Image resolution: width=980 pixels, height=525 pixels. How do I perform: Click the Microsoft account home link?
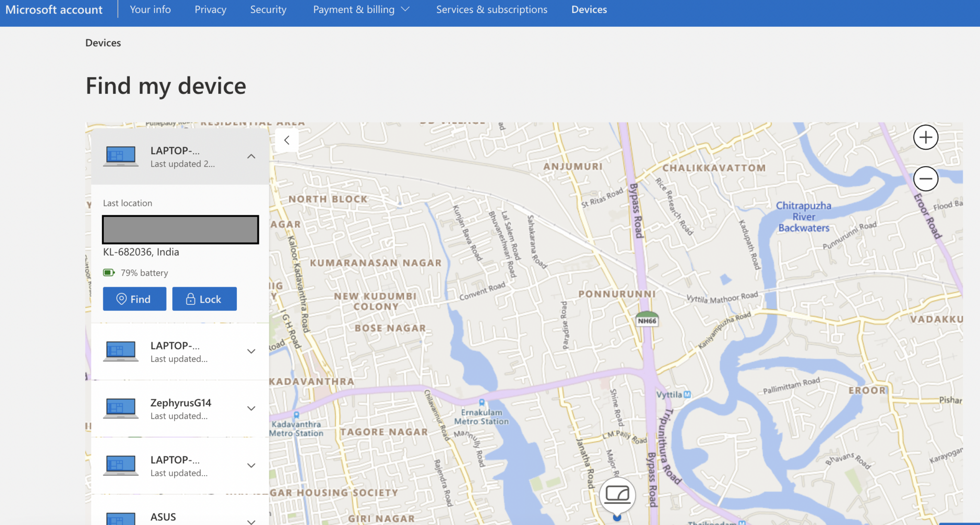tap(54, 10)
